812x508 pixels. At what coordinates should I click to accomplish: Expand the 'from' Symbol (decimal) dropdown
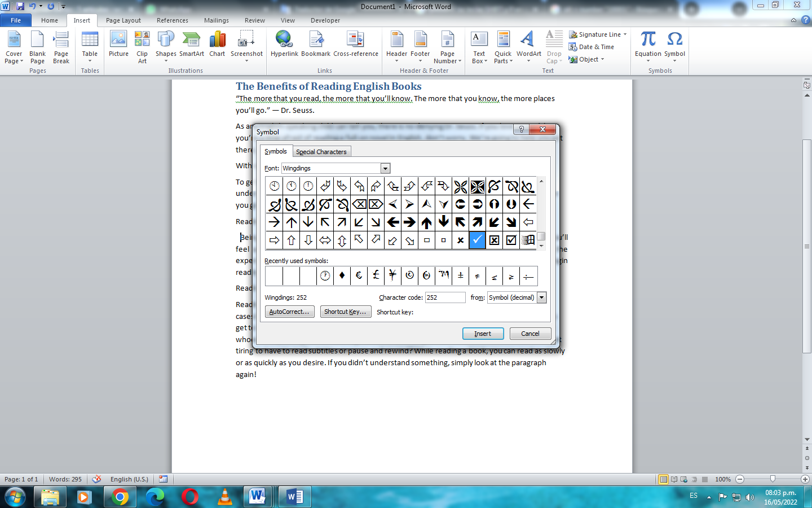tap(541, 297)
